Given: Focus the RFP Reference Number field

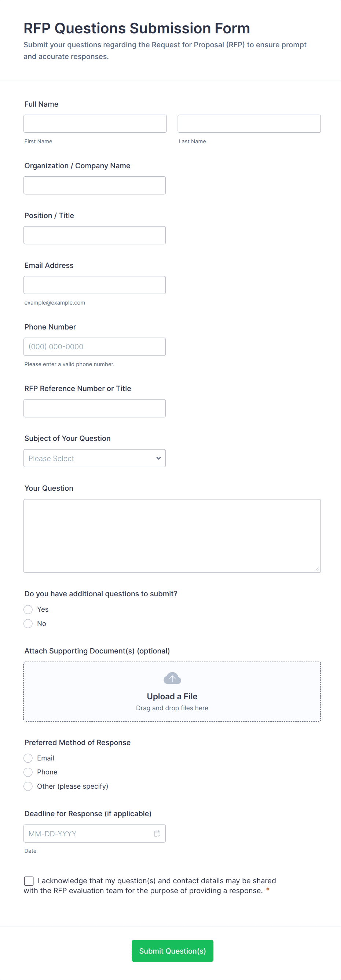Looking at the screenshot, I should (94, 408).
